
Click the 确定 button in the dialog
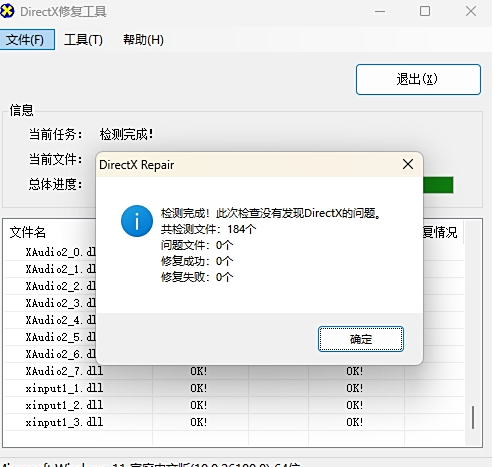pyautogui.click(x=361, y=339)
